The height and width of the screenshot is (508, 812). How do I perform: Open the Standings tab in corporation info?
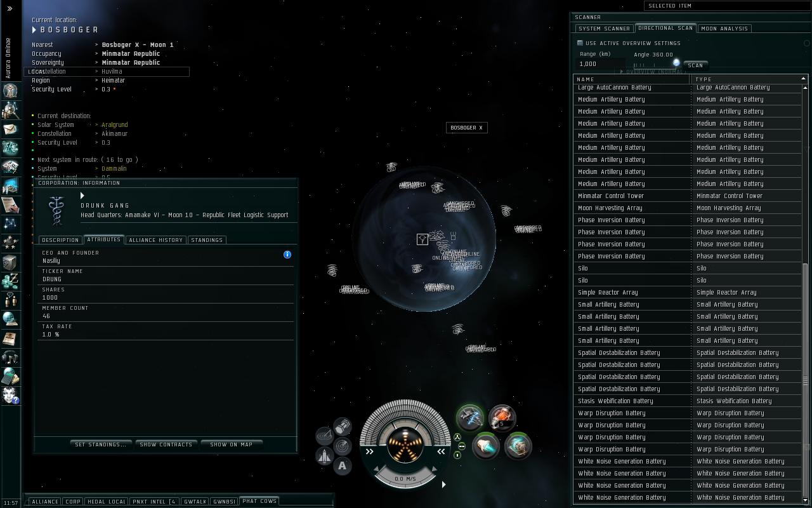pos(207,240)
